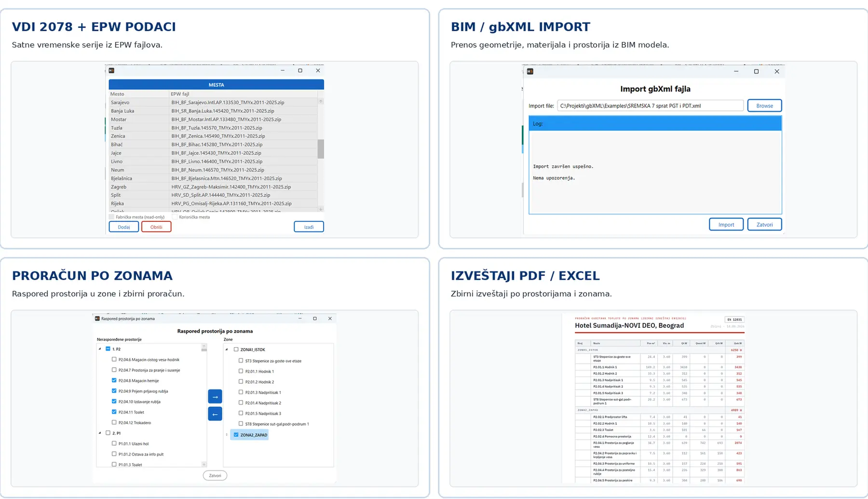Viewport: 868px width, 499px height.
Task: Click the Izađi button
Action: [309, 227]
